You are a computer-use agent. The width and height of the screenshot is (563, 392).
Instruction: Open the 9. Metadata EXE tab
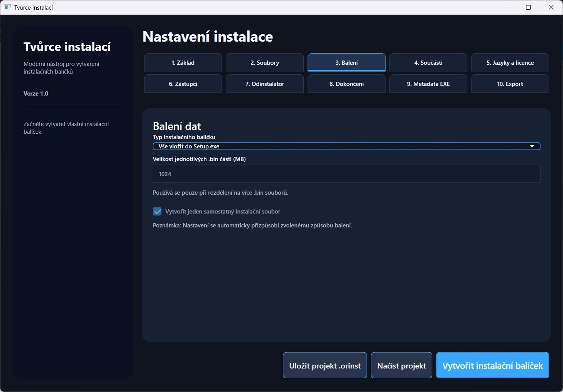pos(428,84)
